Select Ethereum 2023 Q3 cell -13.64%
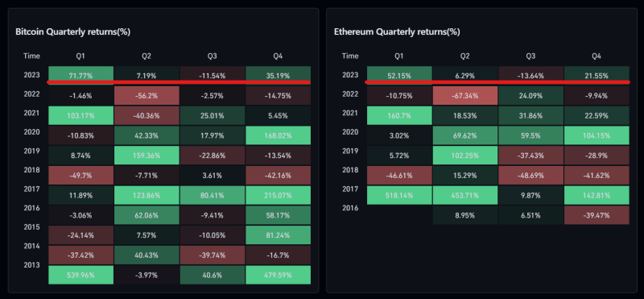This screenshot has height=299, width=644. (x=530, y=76)
